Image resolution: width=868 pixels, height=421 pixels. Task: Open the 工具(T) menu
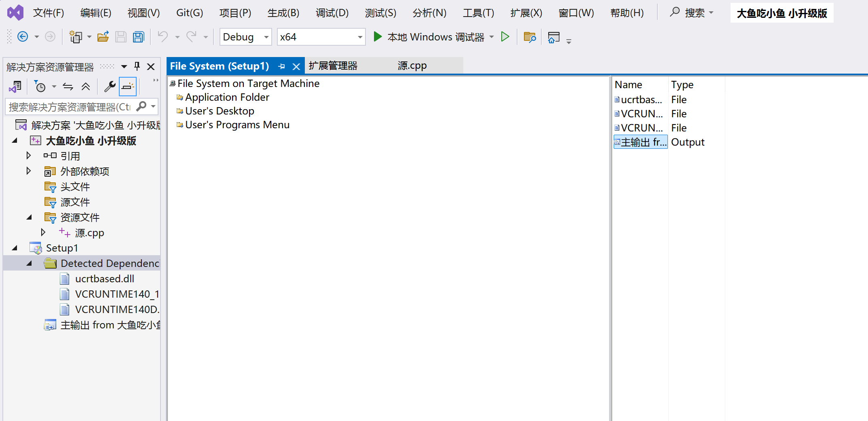tap(478, 13)
